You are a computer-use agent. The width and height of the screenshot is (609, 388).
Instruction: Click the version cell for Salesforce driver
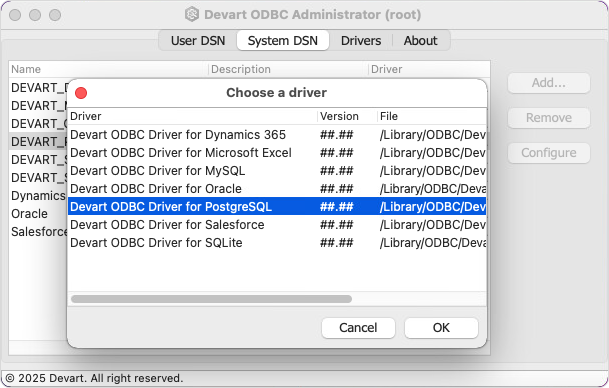[337, 224]
